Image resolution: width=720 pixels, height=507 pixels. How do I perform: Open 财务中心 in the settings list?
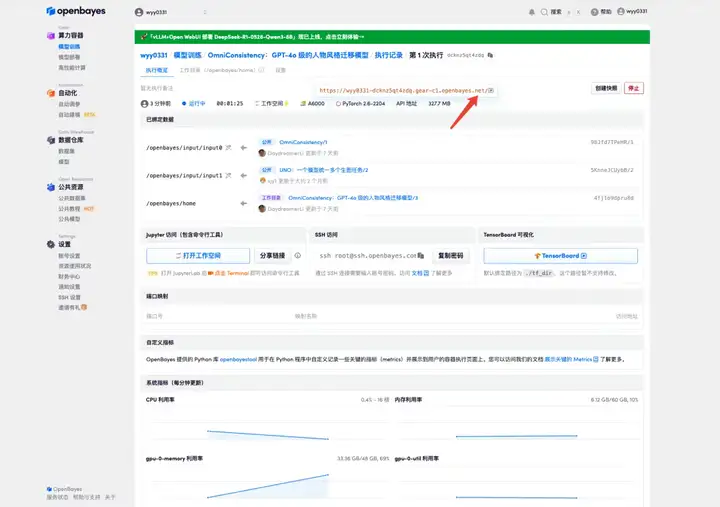(x=69, y=276)
